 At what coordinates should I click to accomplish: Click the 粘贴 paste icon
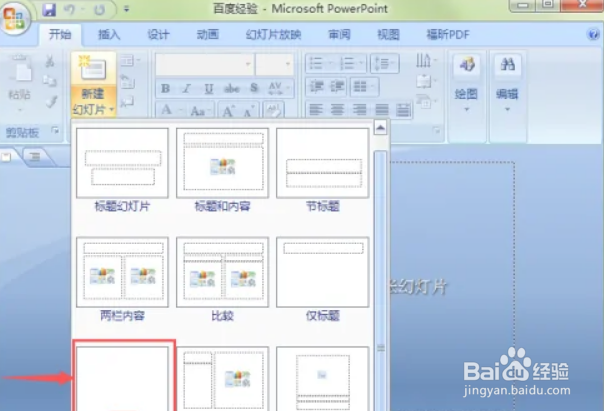pos(19,69)
